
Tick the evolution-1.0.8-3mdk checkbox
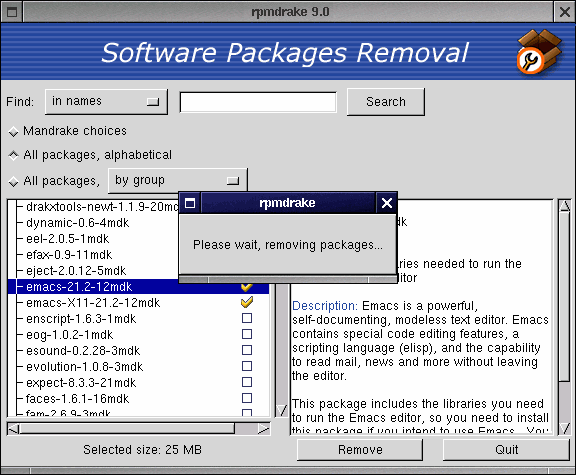click(x=247, y=366)
